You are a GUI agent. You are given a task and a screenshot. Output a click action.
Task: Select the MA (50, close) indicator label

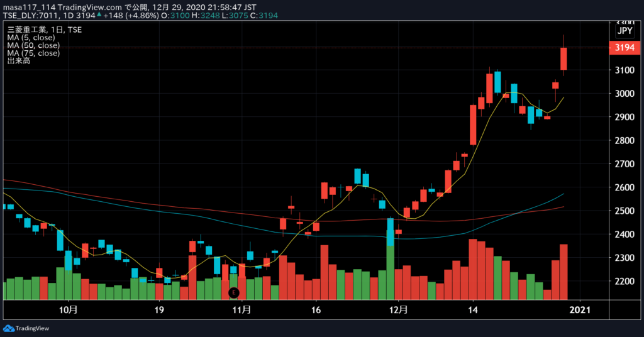(x=33, y=45)
